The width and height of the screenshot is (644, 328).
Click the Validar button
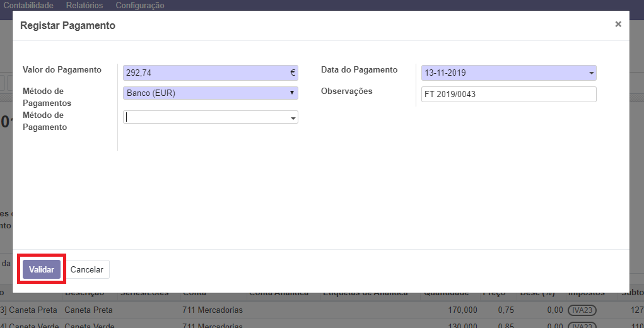[x=42, y=269]
